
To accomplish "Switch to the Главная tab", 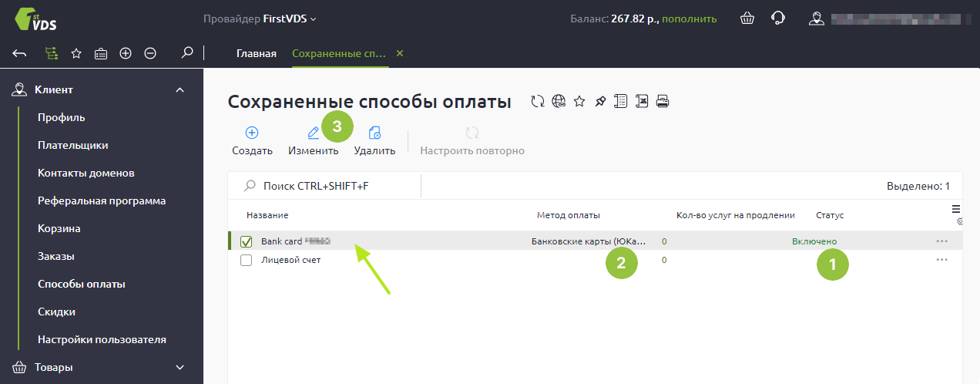I will (257, 53).
